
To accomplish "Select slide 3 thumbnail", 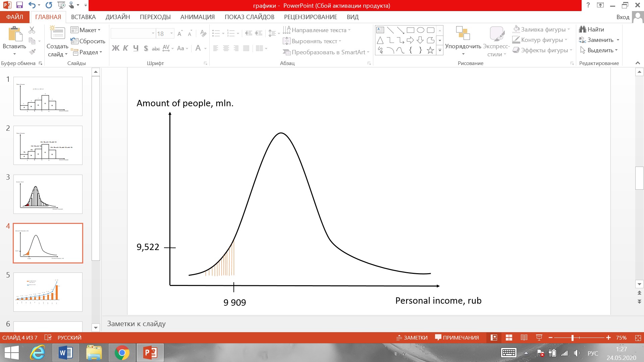I will click(48, 194).
